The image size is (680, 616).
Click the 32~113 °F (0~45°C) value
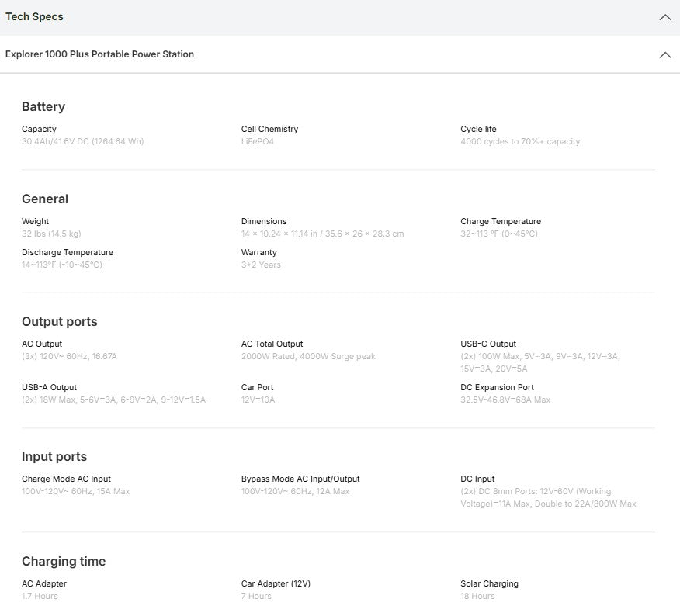(498, 234)
